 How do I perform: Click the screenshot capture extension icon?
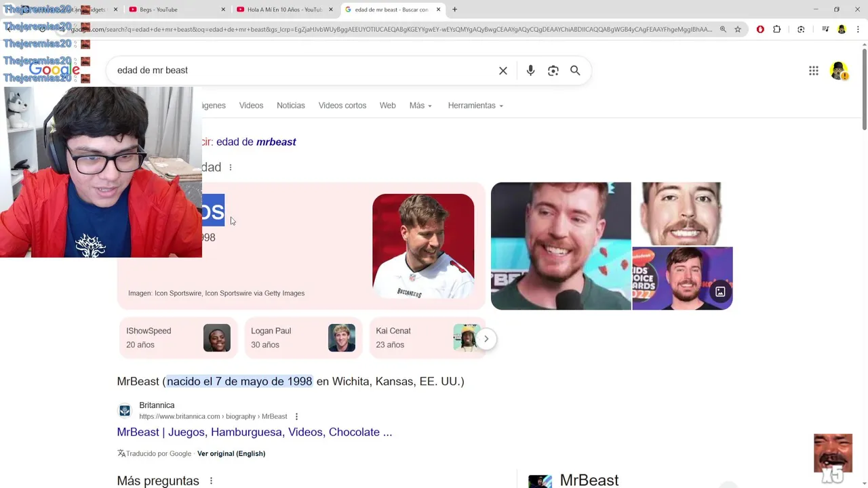coord(801,29)
